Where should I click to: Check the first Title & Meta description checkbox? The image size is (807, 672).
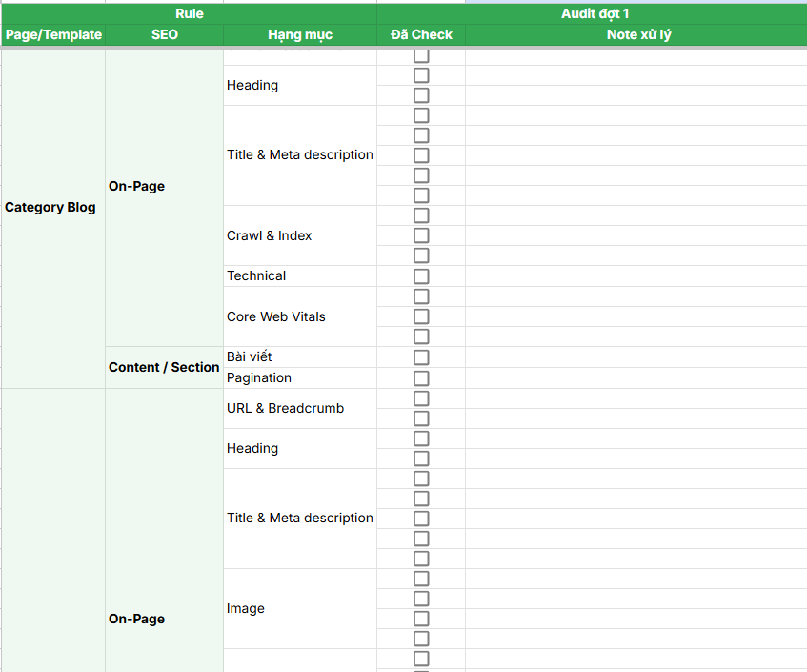click(x=420, y=115)
